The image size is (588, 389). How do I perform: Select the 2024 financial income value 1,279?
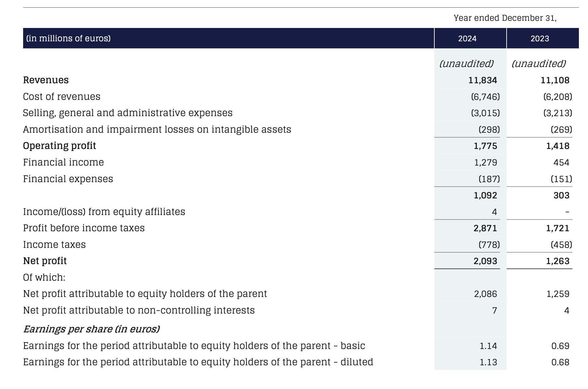point(485,162)
